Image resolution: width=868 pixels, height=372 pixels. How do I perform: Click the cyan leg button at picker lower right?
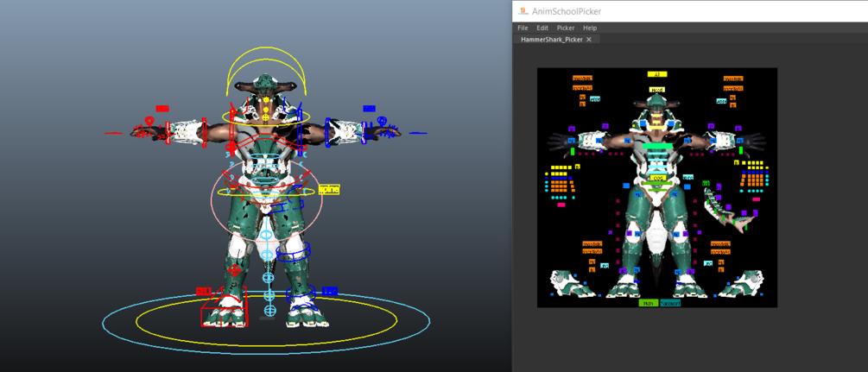[x=708, y=263]
